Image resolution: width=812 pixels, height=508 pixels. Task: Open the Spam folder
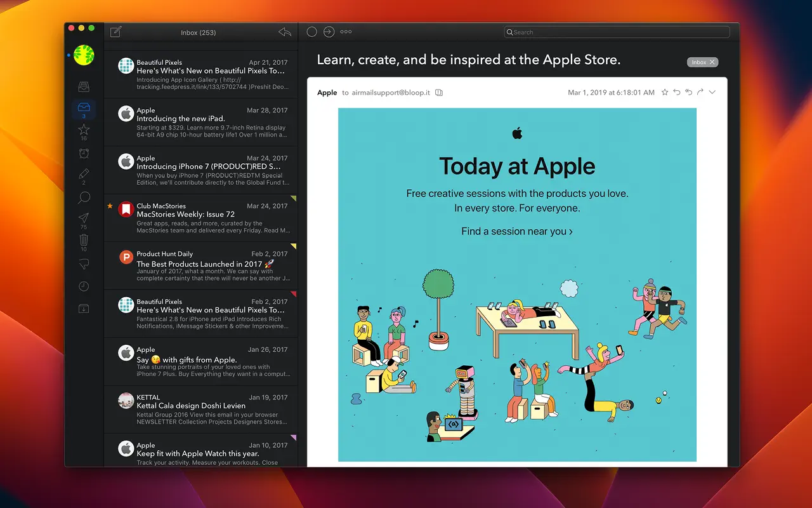84,264
